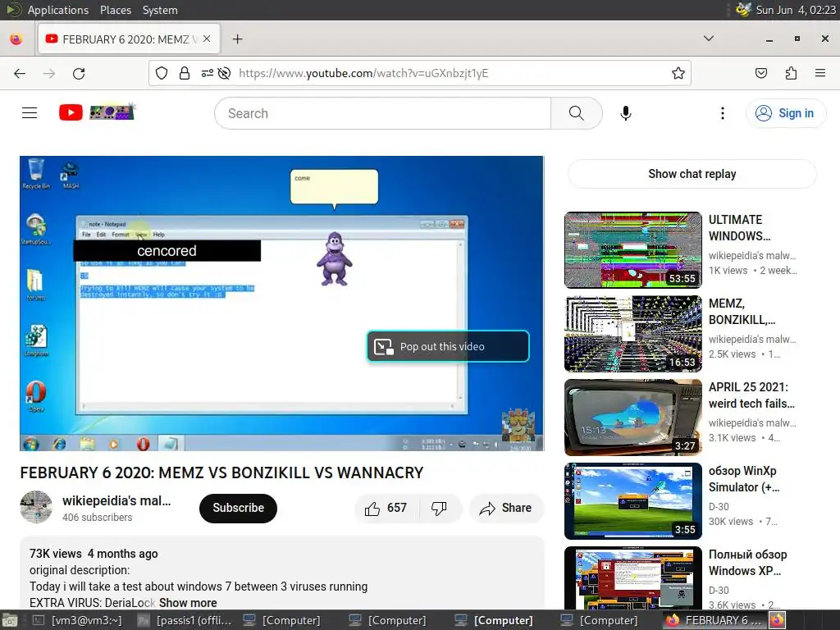Open the Places menu

coord(116,10)
